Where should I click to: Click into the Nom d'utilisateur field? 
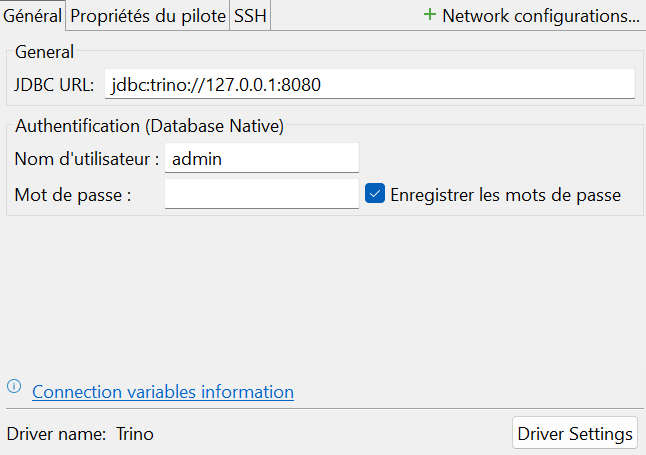261,158
